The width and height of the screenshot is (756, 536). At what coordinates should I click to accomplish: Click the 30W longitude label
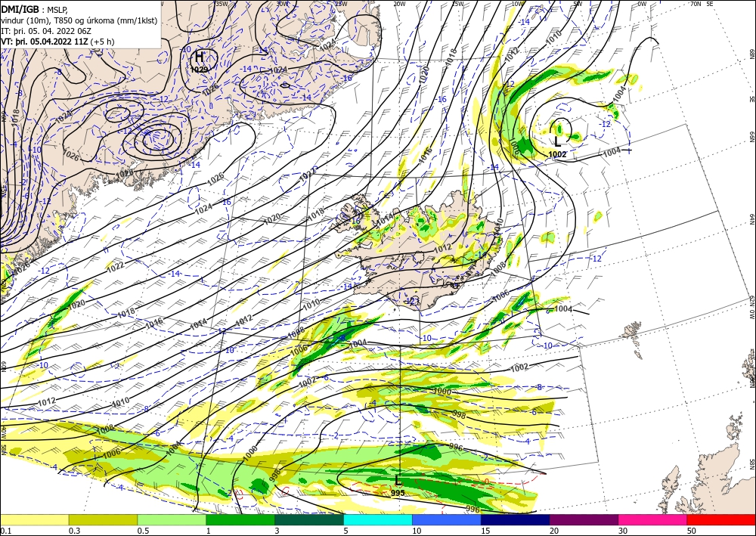281,3
